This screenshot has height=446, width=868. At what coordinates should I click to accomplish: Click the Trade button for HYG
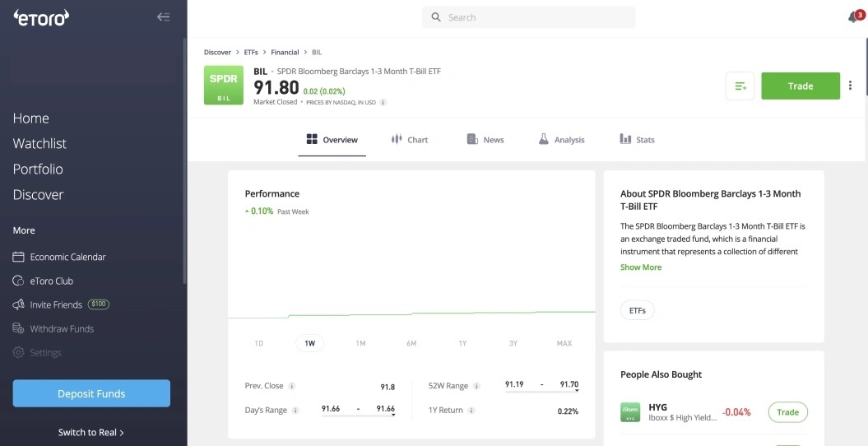point(787,412)
